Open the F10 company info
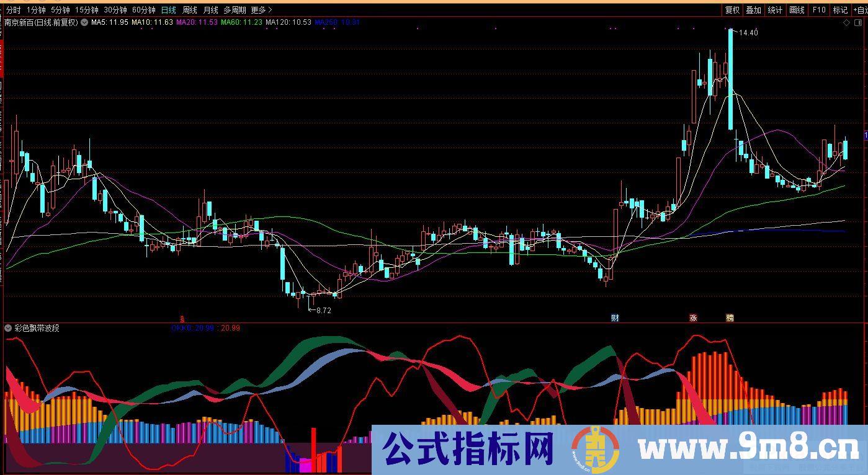Viewport: 868px width, 475px height. pyautogui.click(x=819, y=10)
